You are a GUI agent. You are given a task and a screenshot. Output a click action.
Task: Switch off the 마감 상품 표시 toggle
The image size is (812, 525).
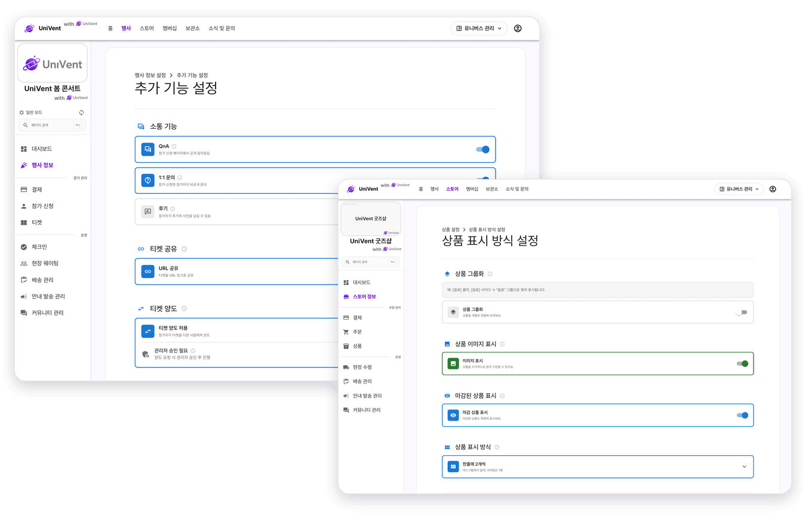coord(742,415)
